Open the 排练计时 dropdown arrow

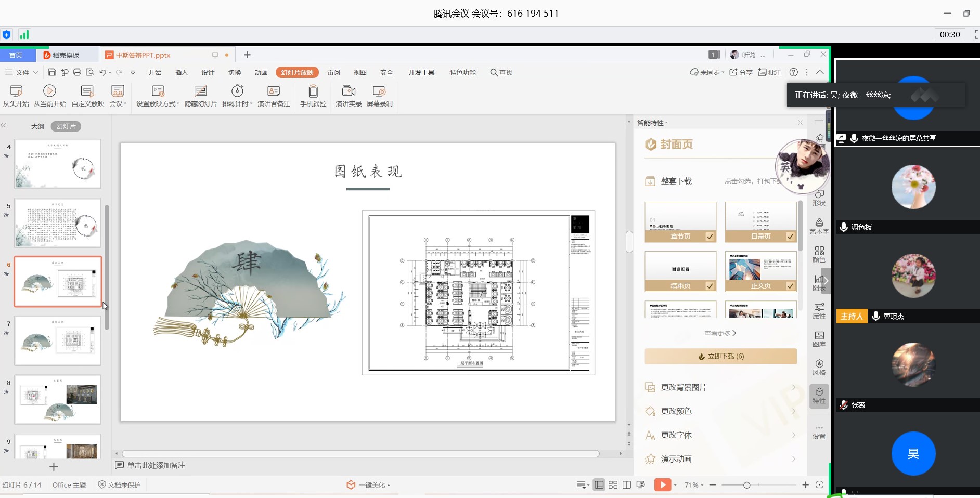251,104
